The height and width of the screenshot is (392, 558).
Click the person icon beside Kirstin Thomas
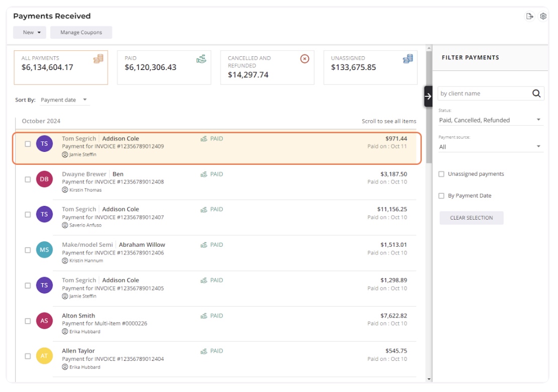click(x=65, y=190)
